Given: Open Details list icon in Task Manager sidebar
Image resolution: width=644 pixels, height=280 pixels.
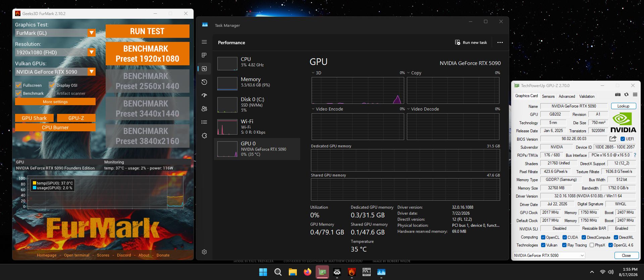Looking at the screenshot, I should click(204, 122).
